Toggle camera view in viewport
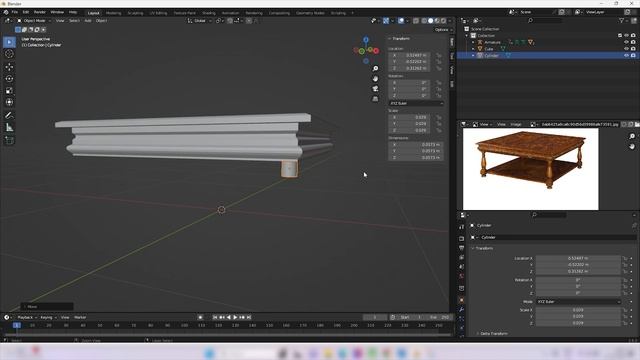640x360 pixels. pyautogui.click(x=375, y=89)
